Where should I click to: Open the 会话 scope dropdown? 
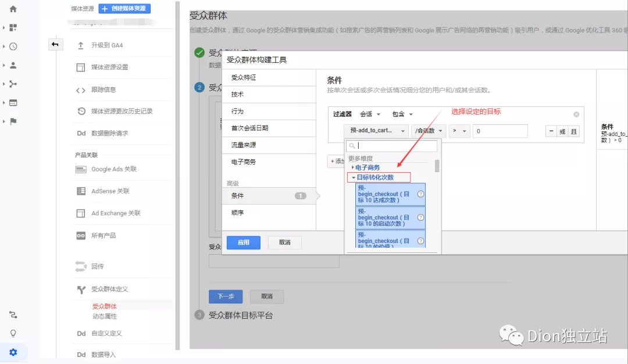point(367,113)
